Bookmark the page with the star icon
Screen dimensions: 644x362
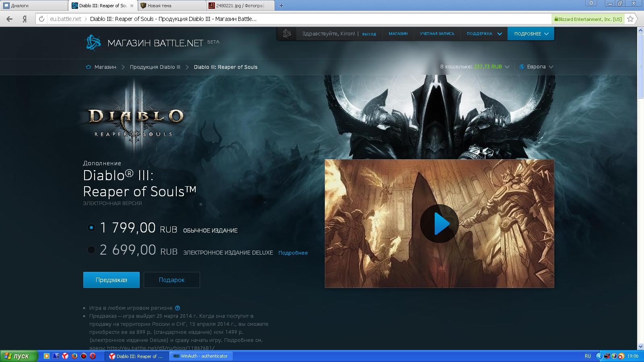tap(630, 19)
